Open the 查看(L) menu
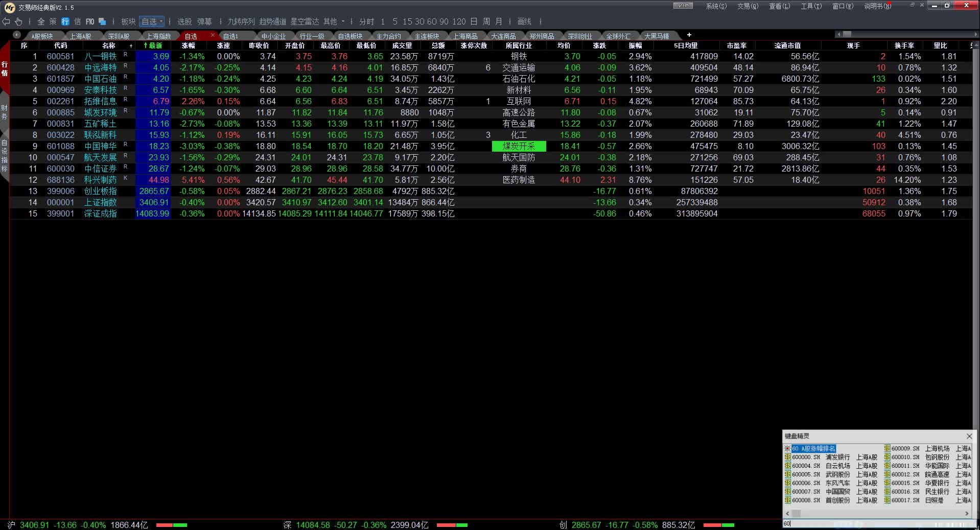Viewport: 980px width, 530px height. (x=779, y=6)
